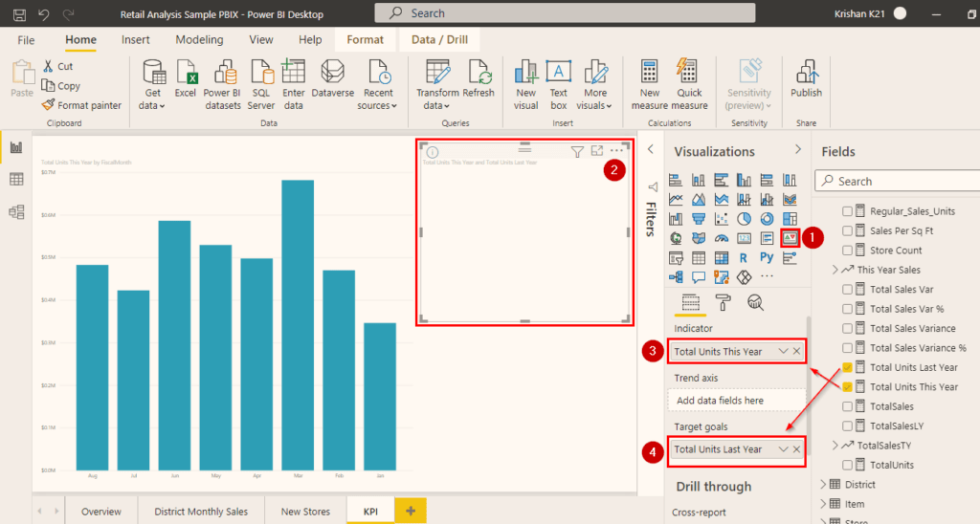Check the Regular_Sales_Units field
The width and height of the screenshot is (980, 524).
tap(848, 211)
